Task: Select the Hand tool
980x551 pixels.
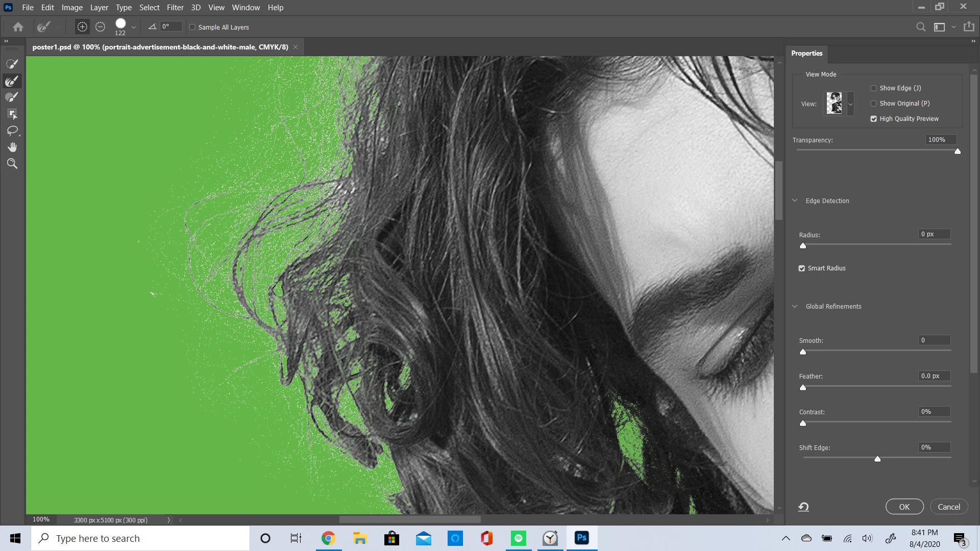Action: (x=12, y=147)
